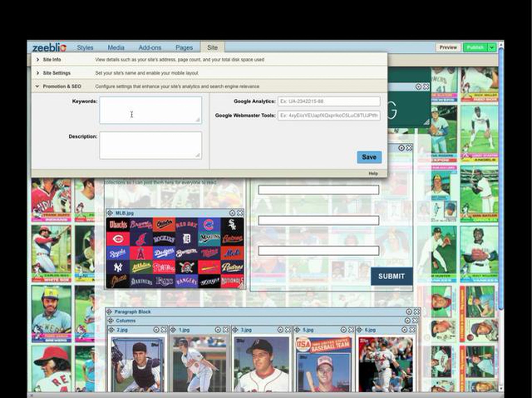Image resolution: width=532 pixels, height=398 pixels.
Task: Open settings icon on the 1.jpg block
Action: pyautogui.click(x=218, y=330)
